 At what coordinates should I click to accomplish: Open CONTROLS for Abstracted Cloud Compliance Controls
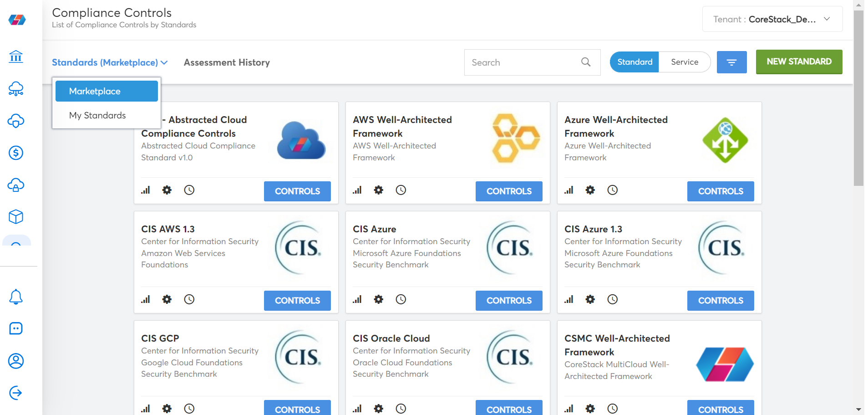[x=297, y=191]
